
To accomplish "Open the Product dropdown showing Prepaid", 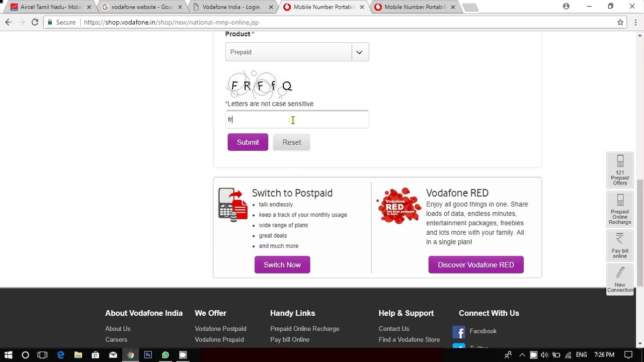I will pyautogui.click(x=297, y=52).
